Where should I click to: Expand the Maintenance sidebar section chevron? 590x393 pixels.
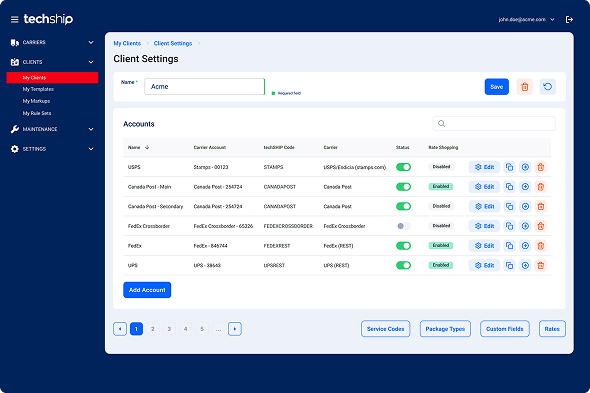coord(91,129)
